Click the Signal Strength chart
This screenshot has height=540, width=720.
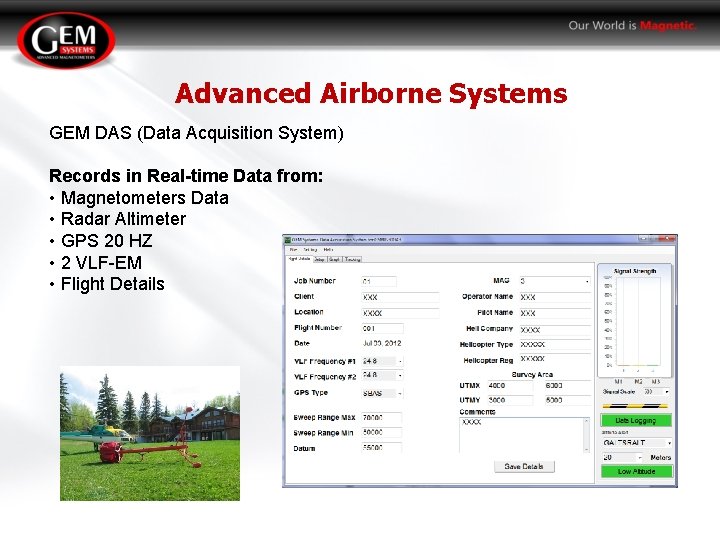[635, 319]
